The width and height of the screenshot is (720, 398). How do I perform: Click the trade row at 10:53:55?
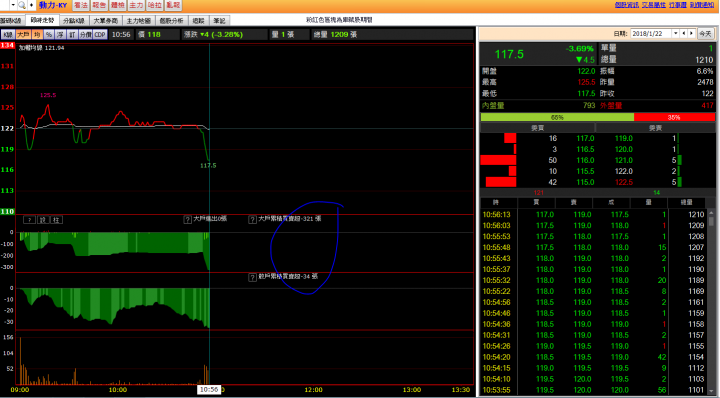(593, 390)
